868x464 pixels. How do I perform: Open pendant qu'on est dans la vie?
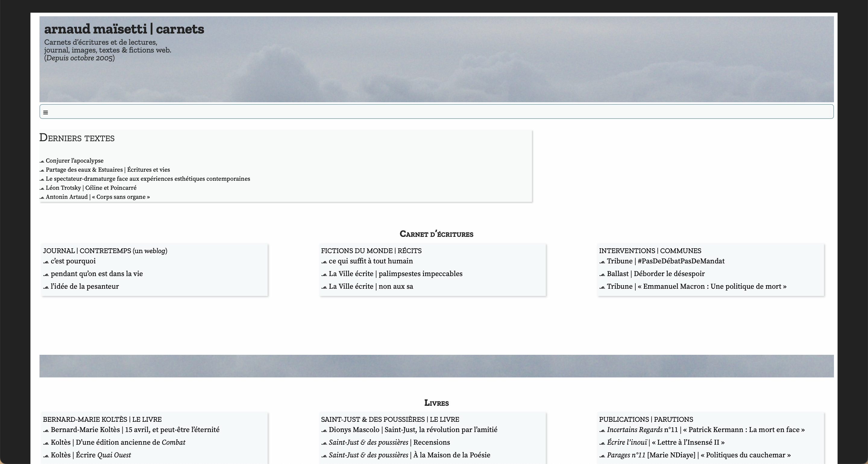point(97,274)
